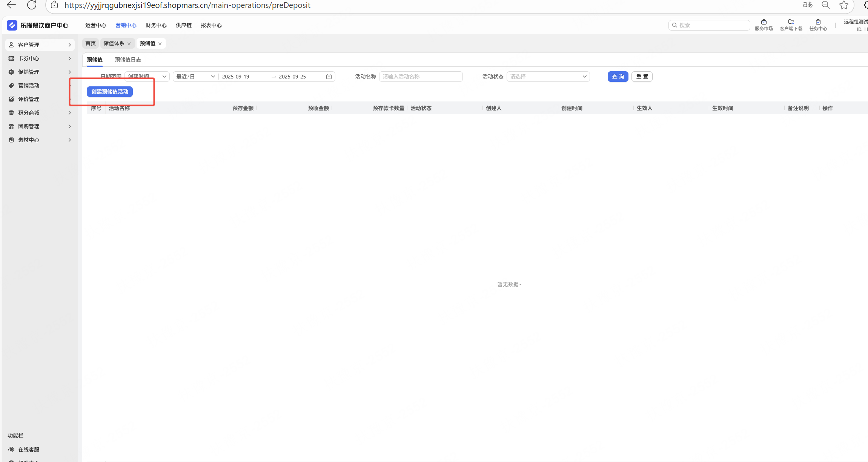Click the 查询 search button

tap(618, 77)
